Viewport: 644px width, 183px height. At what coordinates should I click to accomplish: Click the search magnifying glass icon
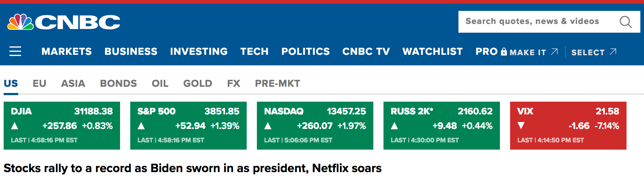625,22
